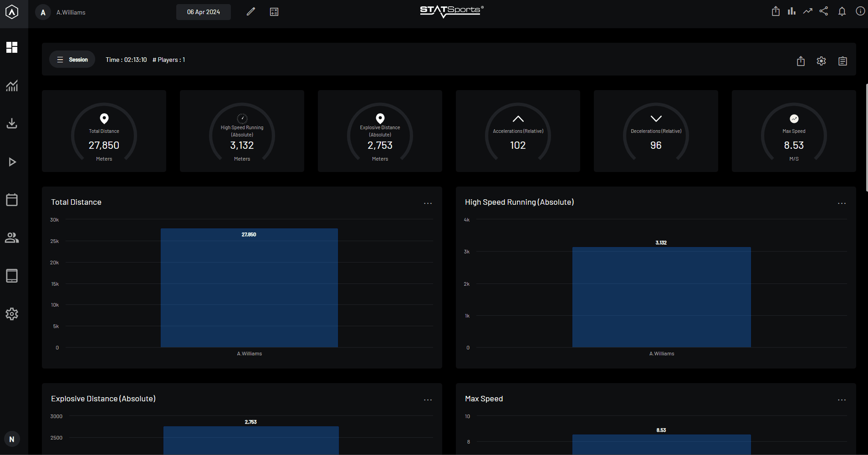Viewport: 868px width, 455px height.
Task: Open the play icon in sidebar
Action: pos(12,162)
